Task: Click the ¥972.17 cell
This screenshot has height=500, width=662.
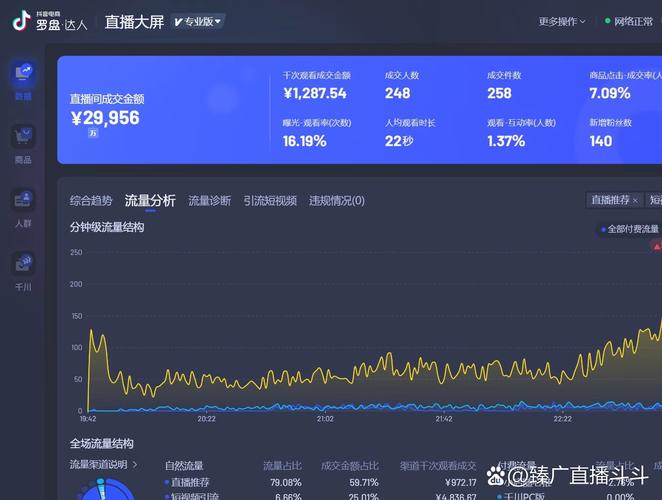Action: 461,482
